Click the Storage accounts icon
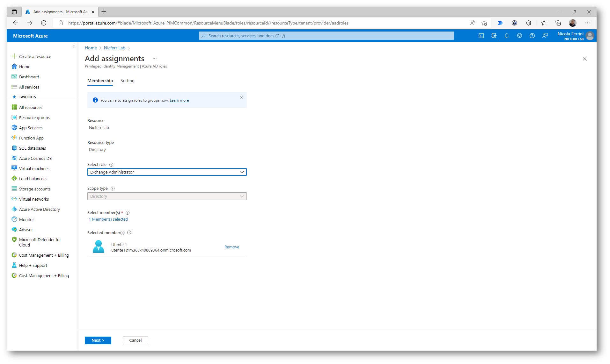 pyautogui.click(x=14, y=189)
